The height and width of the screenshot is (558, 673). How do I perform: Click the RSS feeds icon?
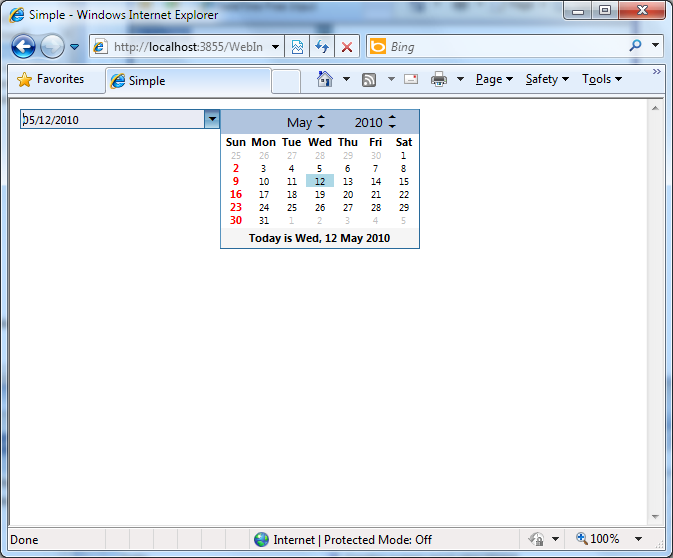pyautogui.click(x=369, y=79)
